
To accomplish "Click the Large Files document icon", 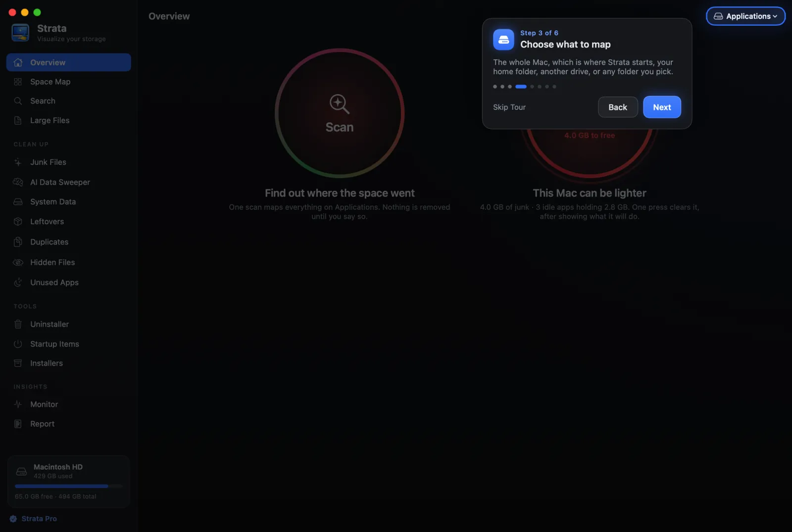I will [x=18, y=120].
